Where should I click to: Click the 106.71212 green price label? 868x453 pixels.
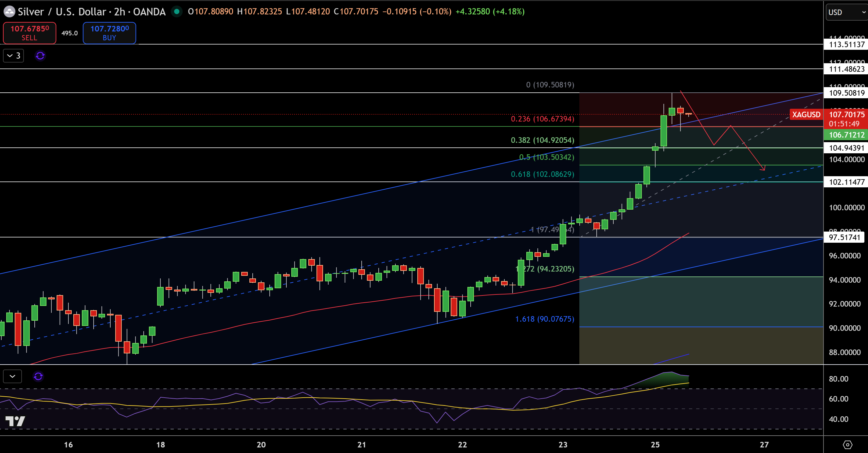click(x=846, y=135)
